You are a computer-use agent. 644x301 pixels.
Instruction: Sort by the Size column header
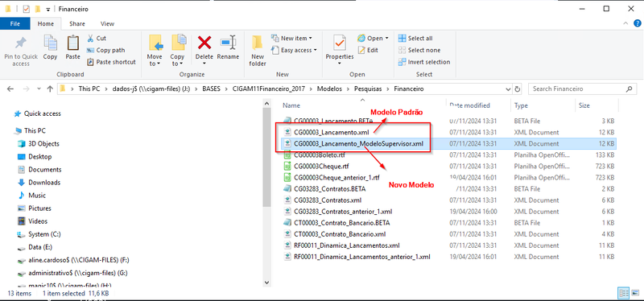[584, 105]
